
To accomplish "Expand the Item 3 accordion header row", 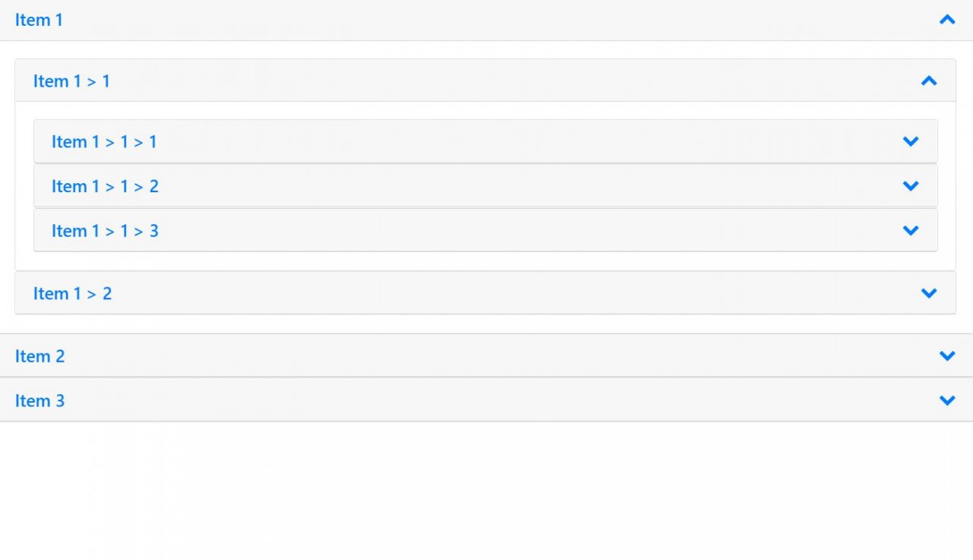I will 486,400.
